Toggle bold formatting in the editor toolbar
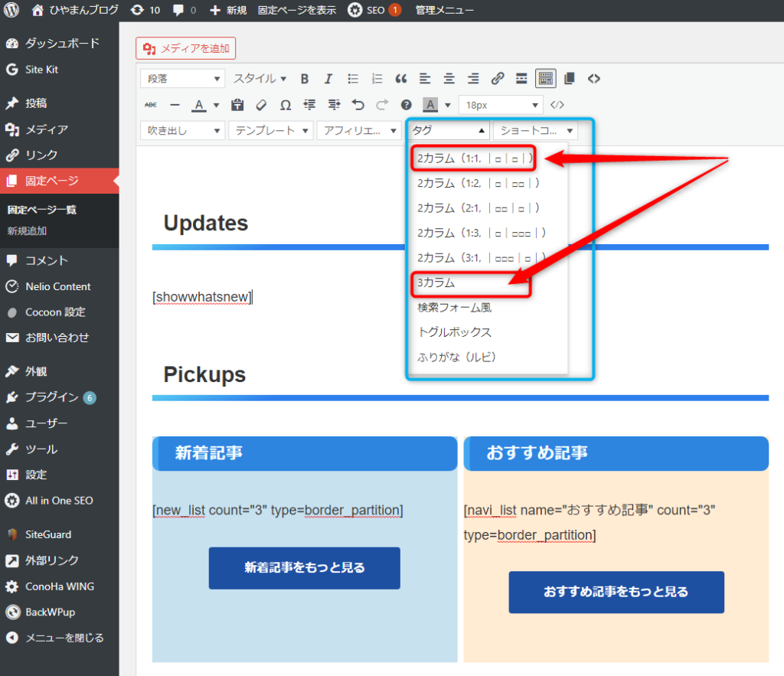This screenshot has height=676, width=784. click(x=305, y=79)
